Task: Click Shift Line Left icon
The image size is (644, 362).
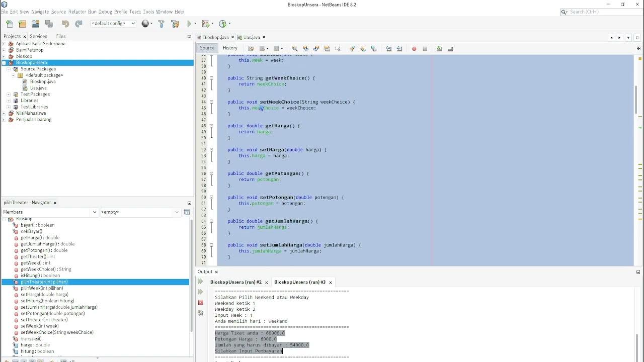Action: click(x=388, y=49)
